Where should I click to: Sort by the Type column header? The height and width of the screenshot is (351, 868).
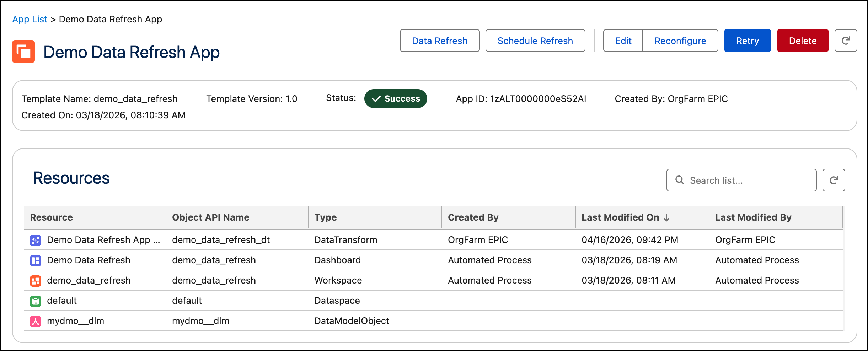[375, 217]
